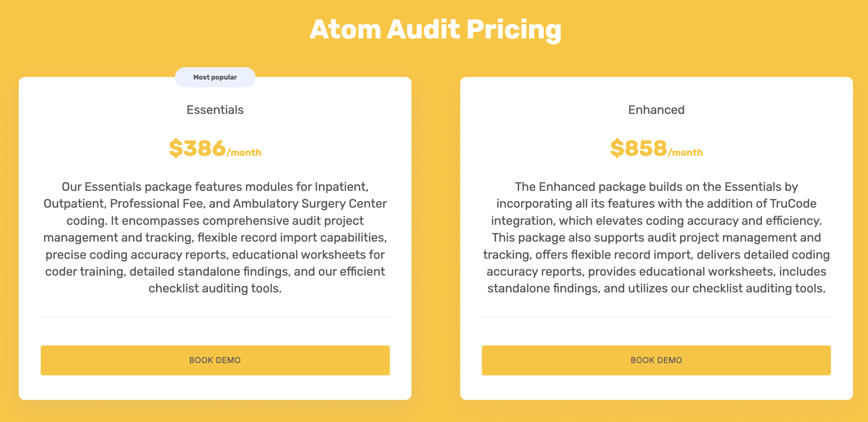Click the Essentials package description paragraph
868x422 pixels.
point(215,237)
